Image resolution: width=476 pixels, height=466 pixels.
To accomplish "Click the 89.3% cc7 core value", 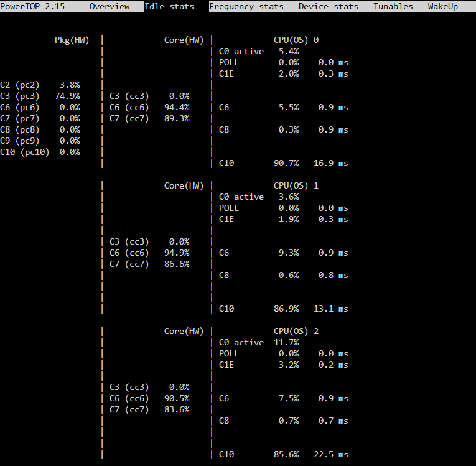I will (177, 118).
